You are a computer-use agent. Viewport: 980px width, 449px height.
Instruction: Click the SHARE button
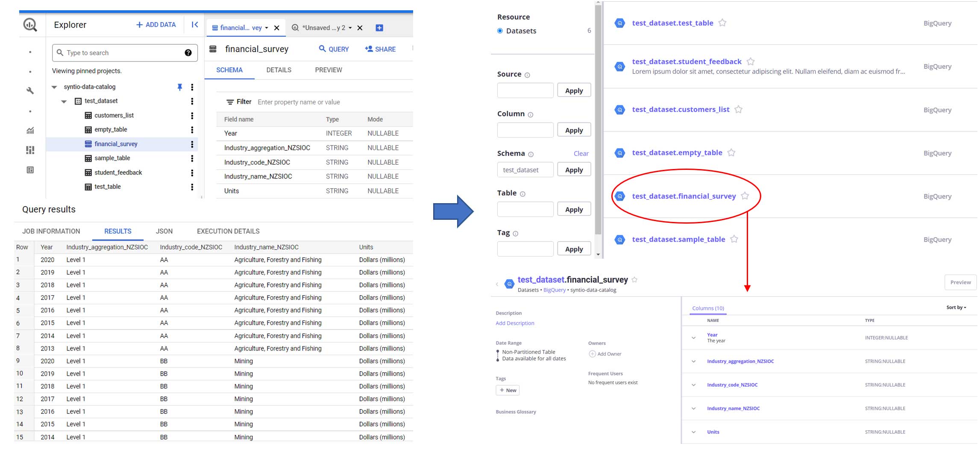[x=380, y=49]
